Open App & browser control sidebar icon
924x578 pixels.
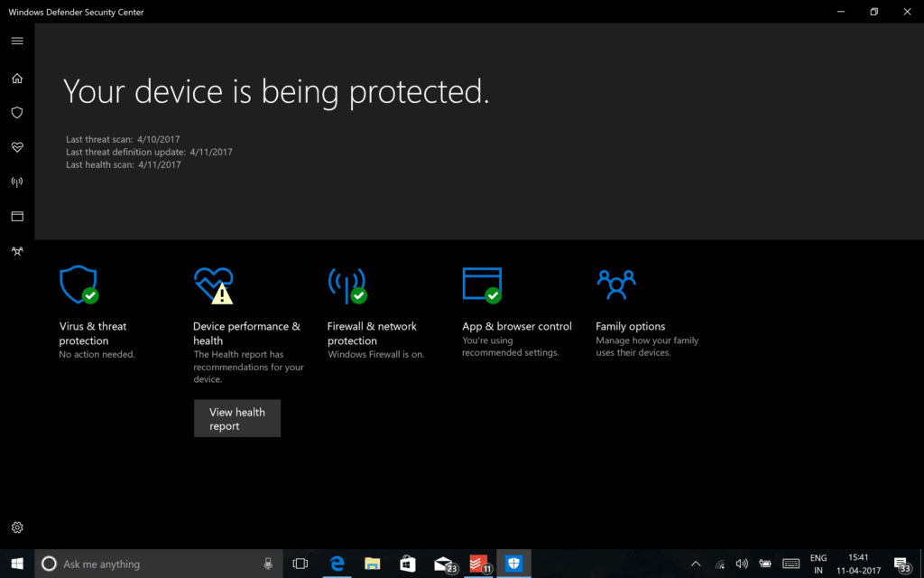pyautogui.click(x=17, y=217)
